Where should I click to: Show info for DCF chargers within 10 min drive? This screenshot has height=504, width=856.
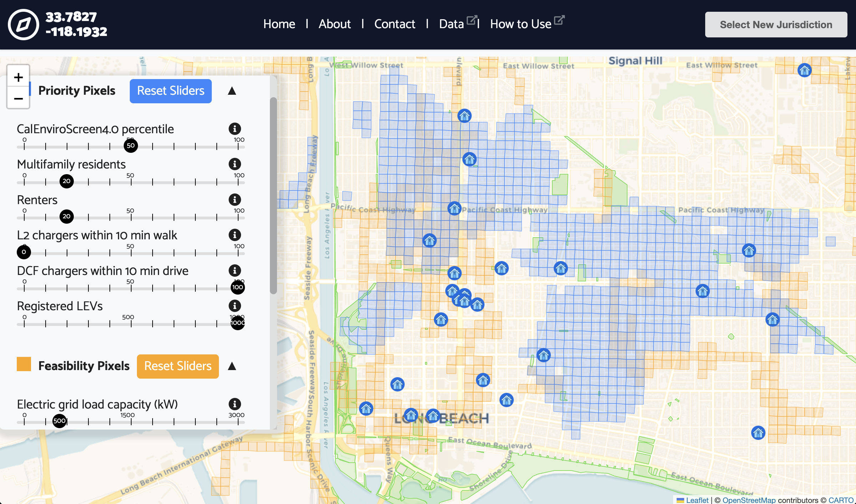[x=235, y=270]
